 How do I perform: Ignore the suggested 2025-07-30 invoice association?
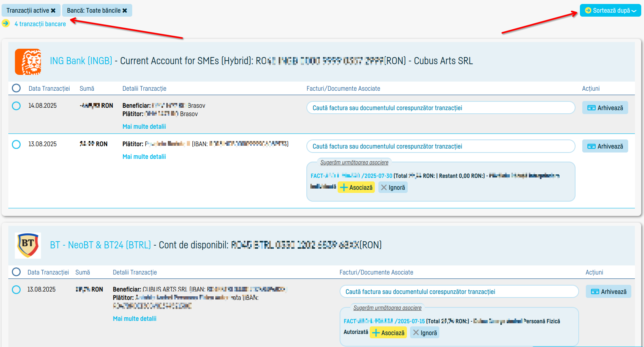393,187
